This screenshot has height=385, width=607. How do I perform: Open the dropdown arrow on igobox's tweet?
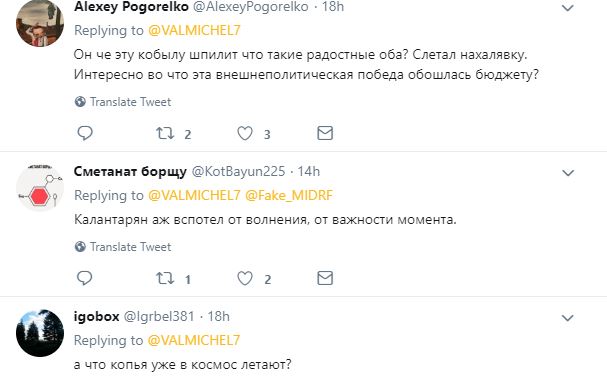coord(568,318)
